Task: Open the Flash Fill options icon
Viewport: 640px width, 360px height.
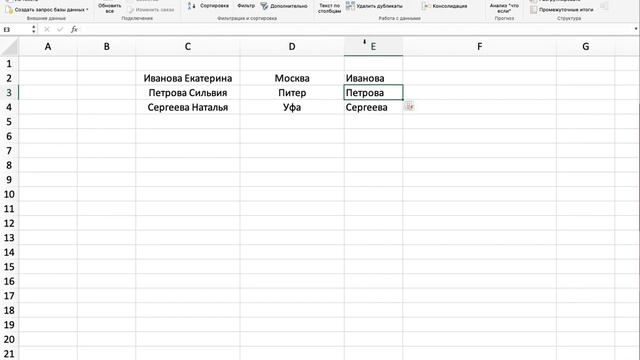Action: point(410,107)
